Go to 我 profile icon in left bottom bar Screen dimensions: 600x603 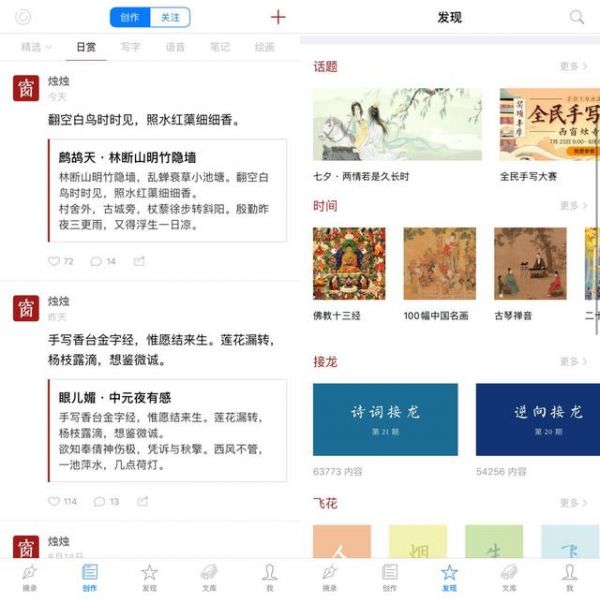click(270, 578)
